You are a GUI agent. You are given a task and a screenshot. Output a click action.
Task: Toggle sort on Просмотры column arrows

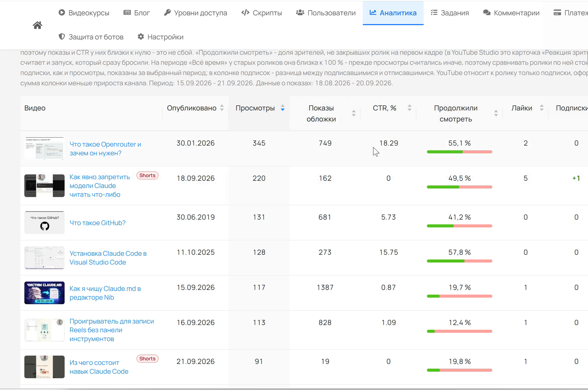(x=283, y=108)
